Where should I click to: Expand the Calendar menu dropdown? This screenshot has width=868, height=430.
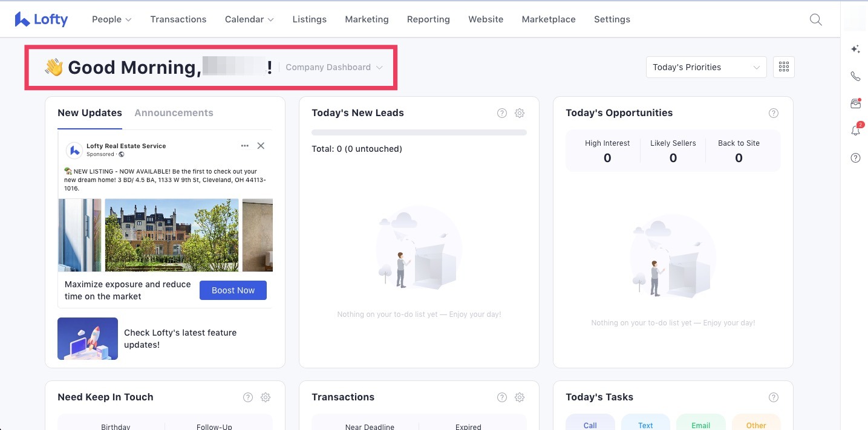coord(249,19)
